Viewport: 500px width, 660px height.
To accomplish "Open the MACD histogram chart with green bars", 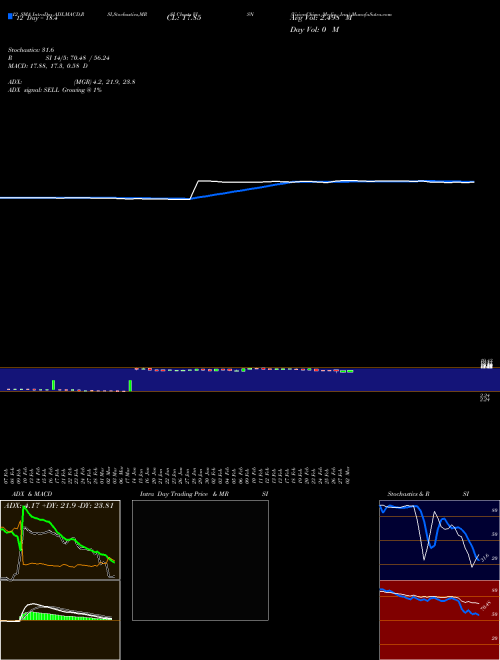I will pyautogui.click(x=60, y=620).
